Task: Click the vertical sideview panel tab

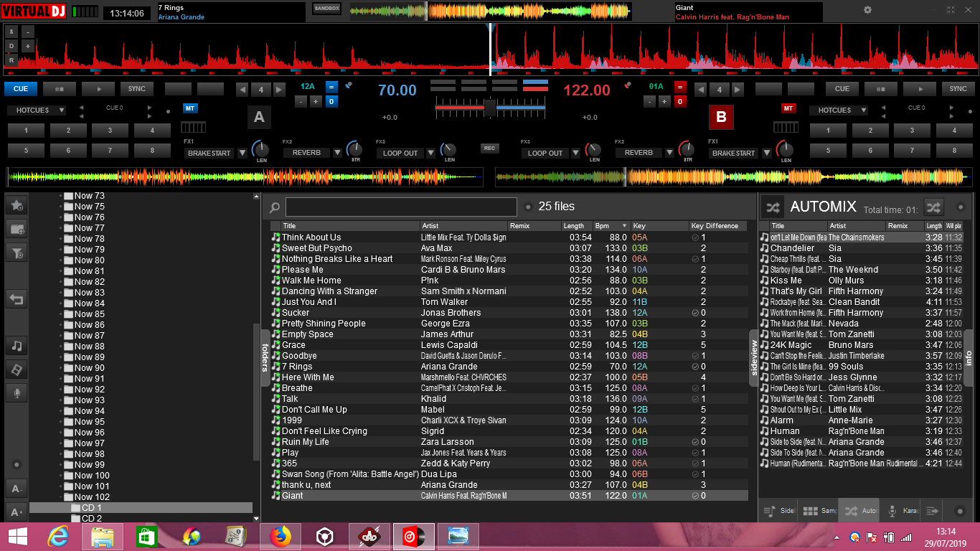Action: tap(753, 357)
